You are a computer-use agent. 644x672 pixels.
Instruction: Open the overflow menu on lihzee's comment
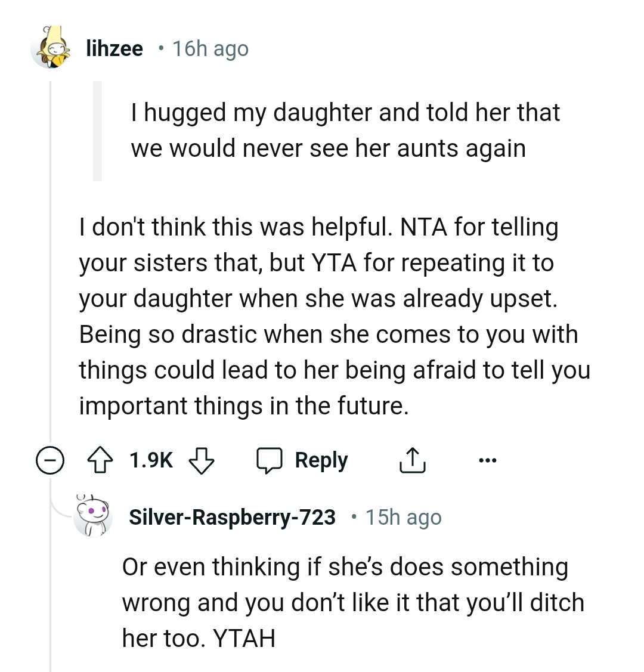tap(487, 460)
